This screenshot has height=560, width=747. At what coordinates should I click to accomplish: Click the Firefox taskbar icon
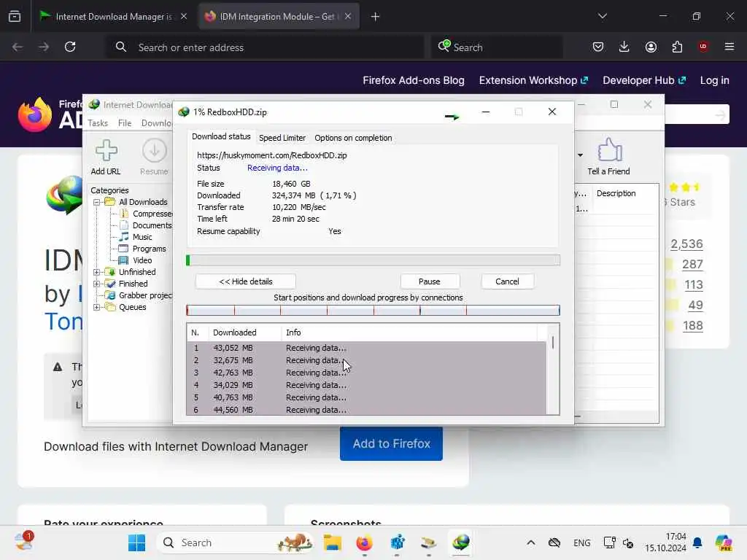point(365,542)
